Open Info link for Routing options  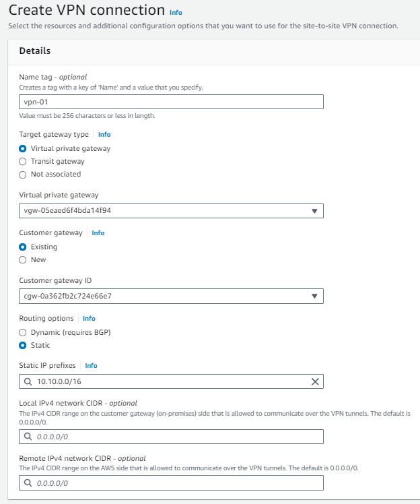pos(89,319)
